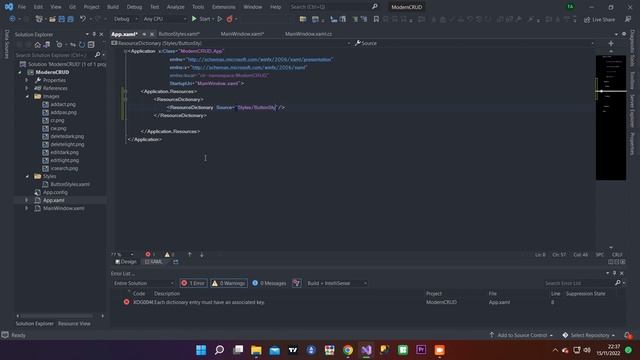This screenshot has width=640, height=360.
Task: Click the plus split-editor icon
Action: pos(611,43)
